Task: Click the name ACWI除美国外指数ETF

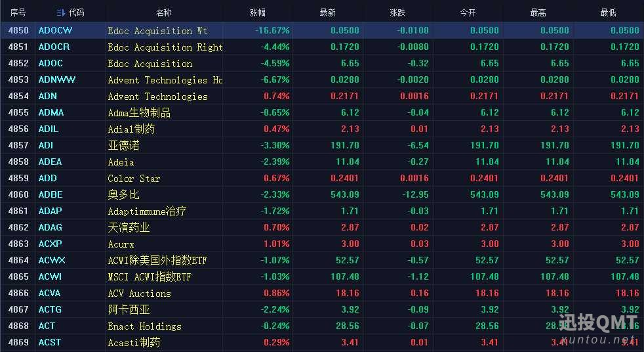Action: 157,260
